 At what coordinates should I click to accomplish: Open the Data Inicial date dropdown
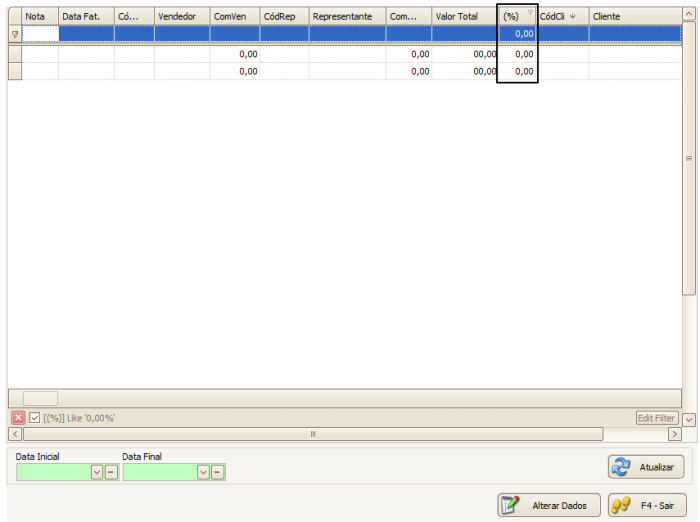coord(97,472)
